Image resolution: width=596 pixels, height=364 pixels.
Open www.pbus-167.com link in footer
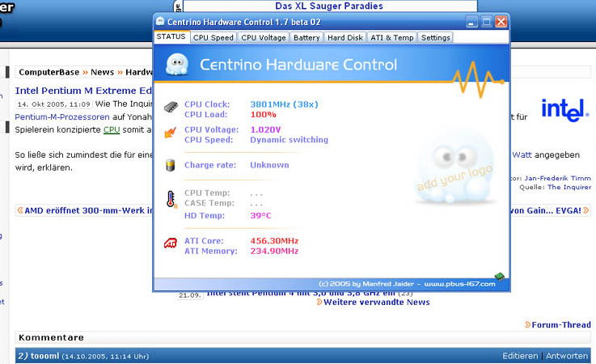(x=459, y=284)
